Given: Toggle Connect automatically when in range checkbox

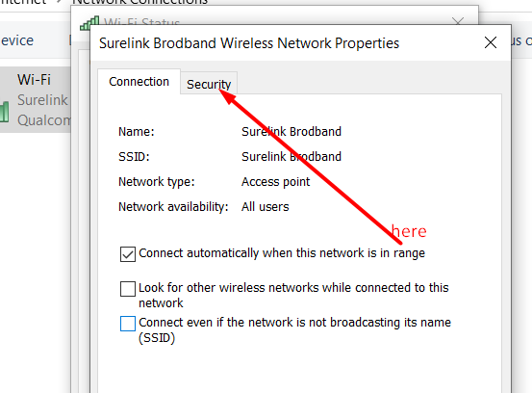Looking at the screenshot, I should [x=128, y=254].
